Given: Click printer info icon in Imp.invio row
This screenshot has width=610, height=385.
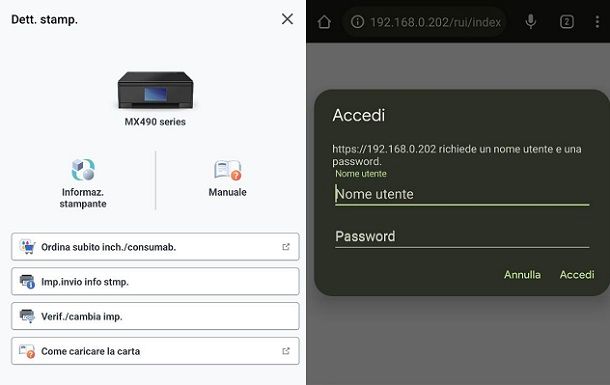Looking at the screenshot, I should click(x=27, y=282).
